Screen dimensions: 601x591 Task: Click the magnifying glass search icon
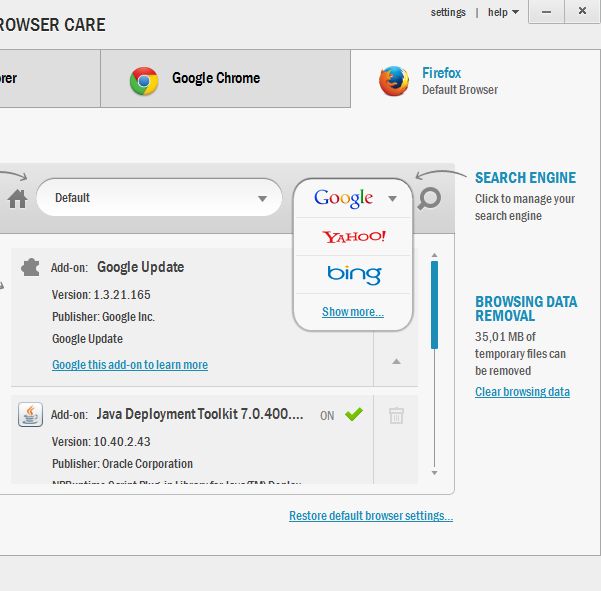429,198
